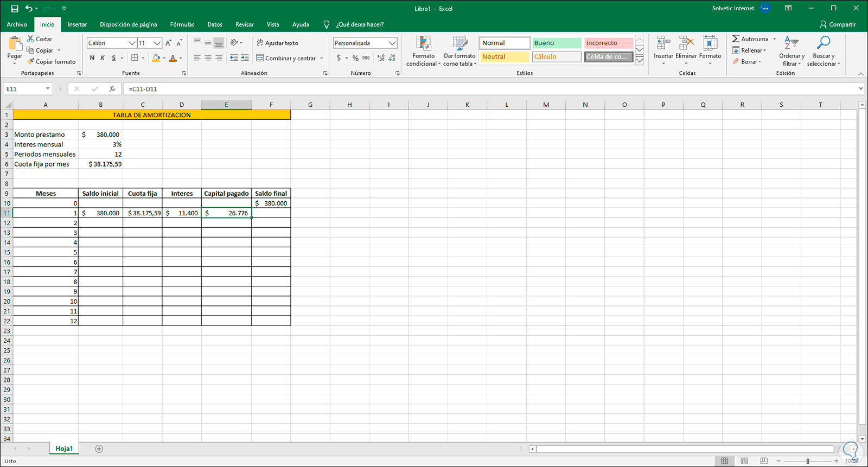Open the font size dropdown
This screenshot has height=467, width=868.
(x=157, y=43)
